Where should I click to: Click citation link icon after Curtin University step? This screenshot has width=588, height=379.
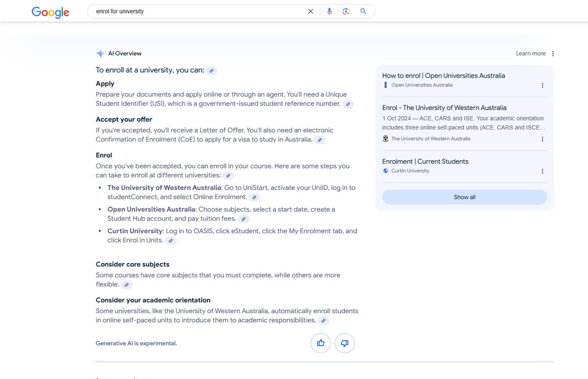click(171, 241)
